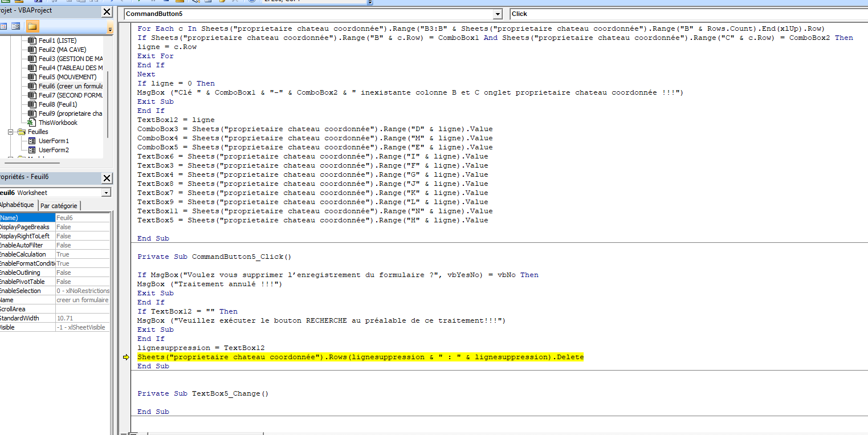Close the Project - VBAProject panel
This screenshot has width=868, height=435.
point(107,12)
